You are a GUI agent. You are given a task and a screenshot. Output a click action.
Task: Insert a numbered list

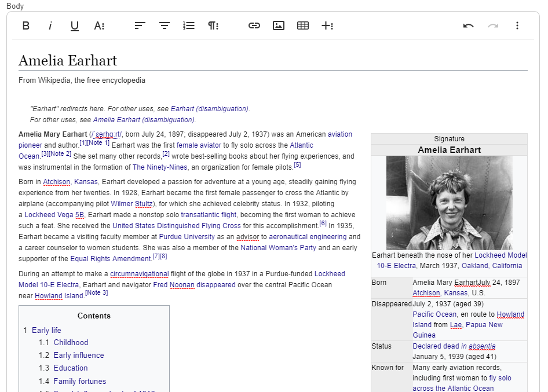[x=189, y=25]
